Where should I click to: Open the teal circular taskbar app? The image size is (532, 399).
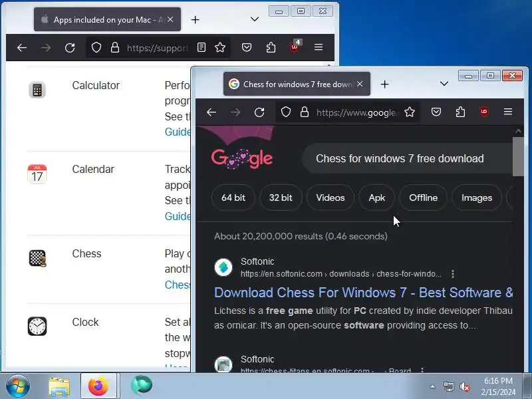(142, 386)
